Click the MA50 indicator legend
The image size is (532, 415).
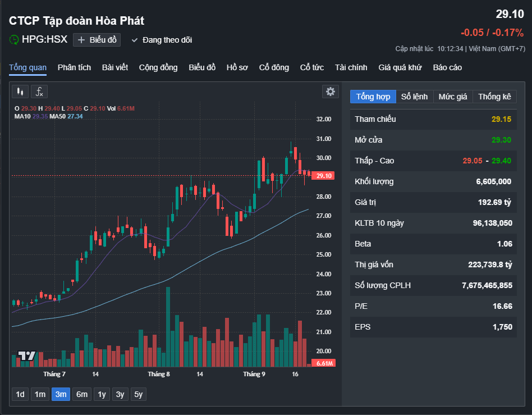[x=66, y=116]
